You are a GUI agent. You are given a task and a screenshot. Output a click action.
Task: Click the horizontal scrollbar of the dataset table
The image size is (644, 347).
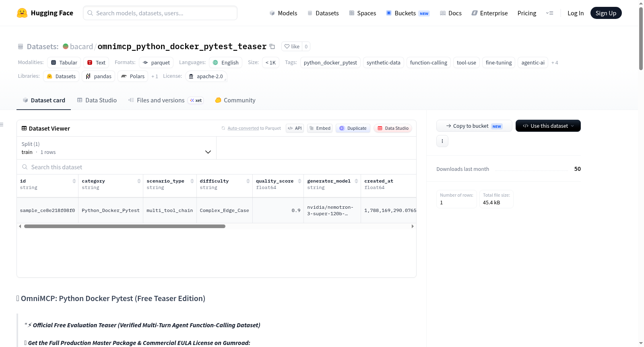[125, 226]
